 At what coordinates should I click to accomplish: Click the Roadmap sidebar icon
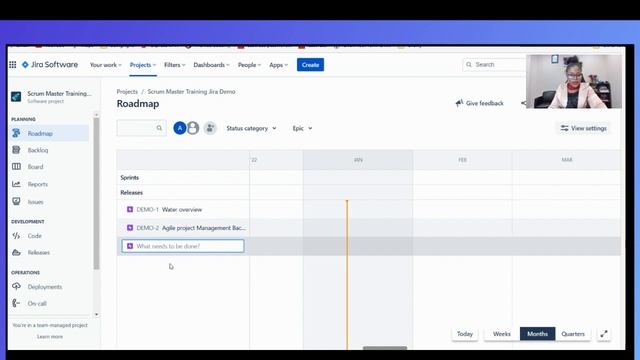point(16,133)
